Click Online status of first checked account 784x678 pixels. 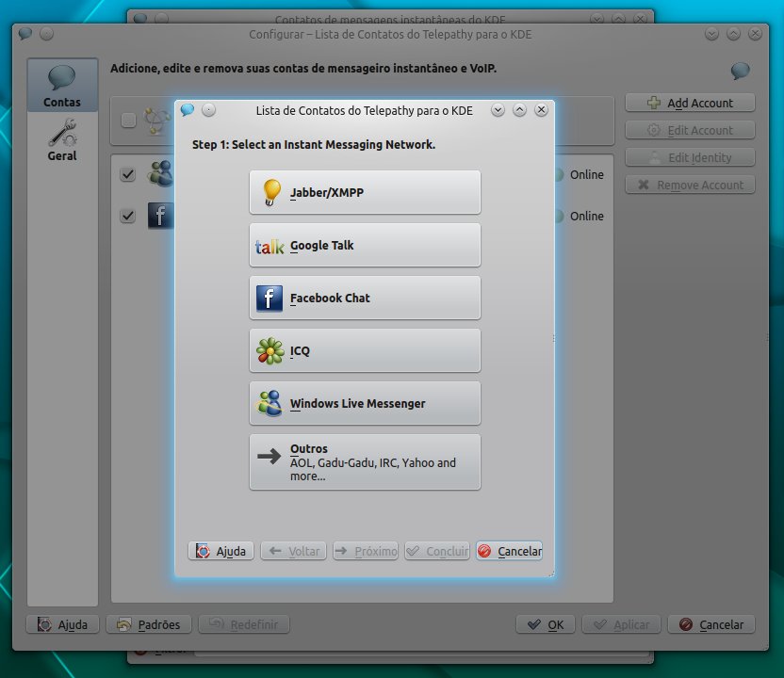[x=586, y=174]
